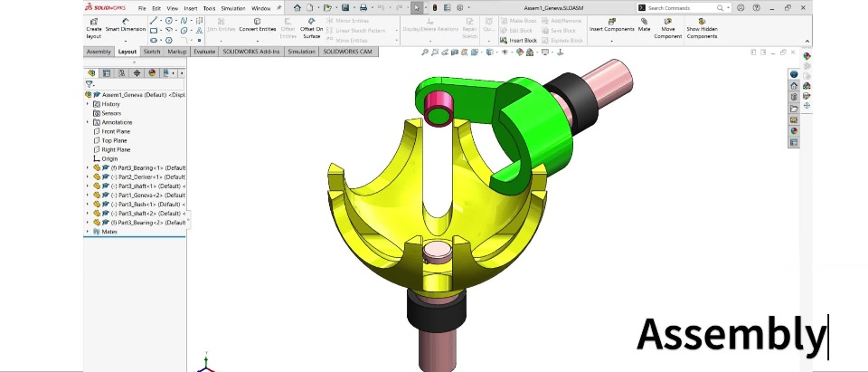Click Insert Block
Viewport: 868px width, 372px height.
coord(518,40)
